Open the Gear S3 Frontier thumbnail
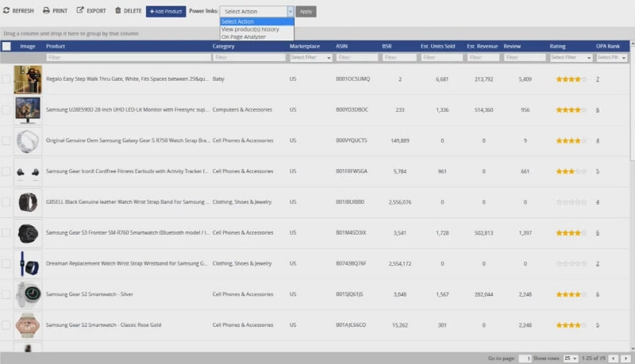 28,233
